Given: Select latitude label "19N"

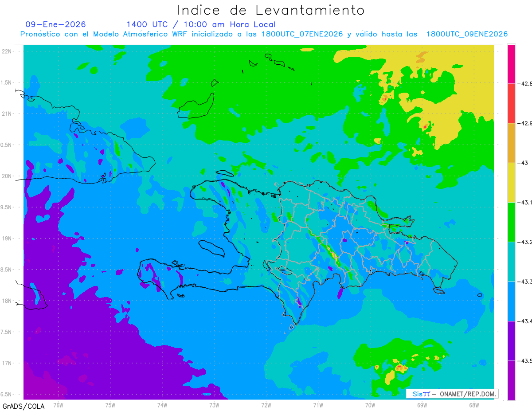Looking at the screenshot, I should click(7, 239).
